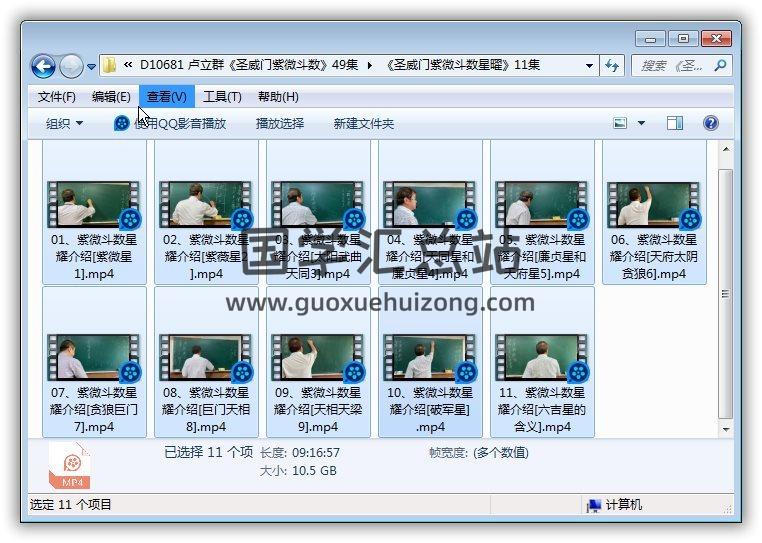
Task: Click the vertical scrollbar in file list
Action: coord(725,290)
